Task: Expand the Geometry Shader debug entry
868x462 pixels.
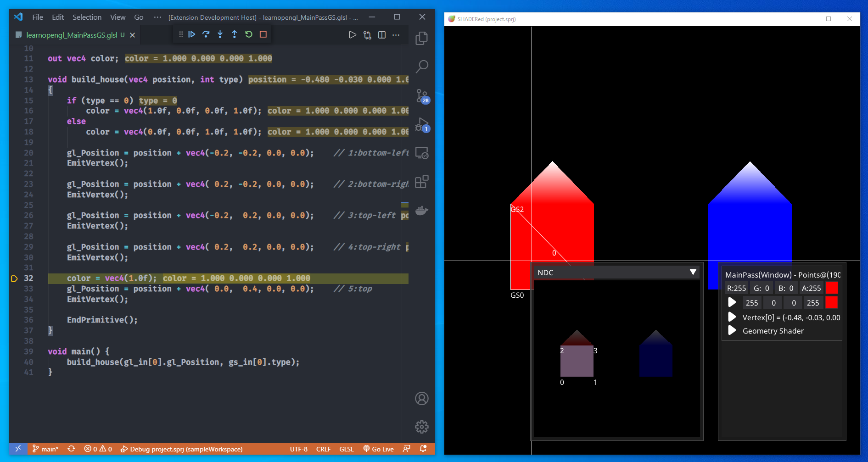Action: click(732, 331)
